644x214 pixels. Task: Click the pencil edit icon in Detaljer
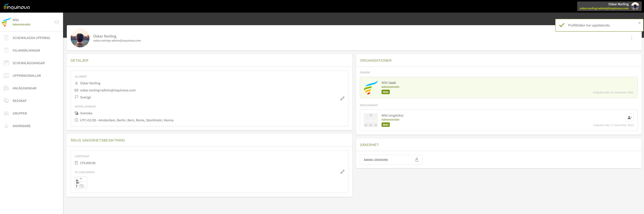coord(342,98)
